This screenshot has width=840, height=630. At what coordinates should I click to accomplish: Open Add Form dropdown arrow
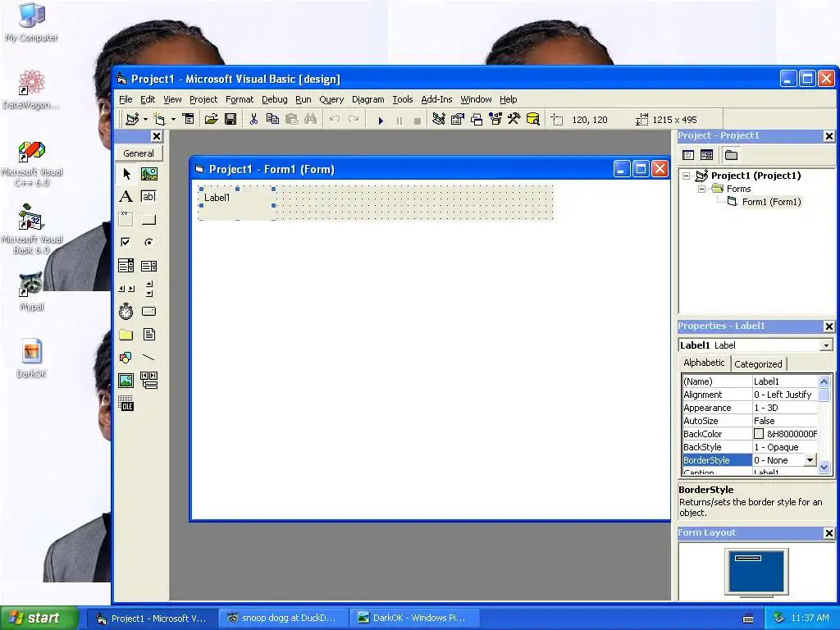pos(173,119)
